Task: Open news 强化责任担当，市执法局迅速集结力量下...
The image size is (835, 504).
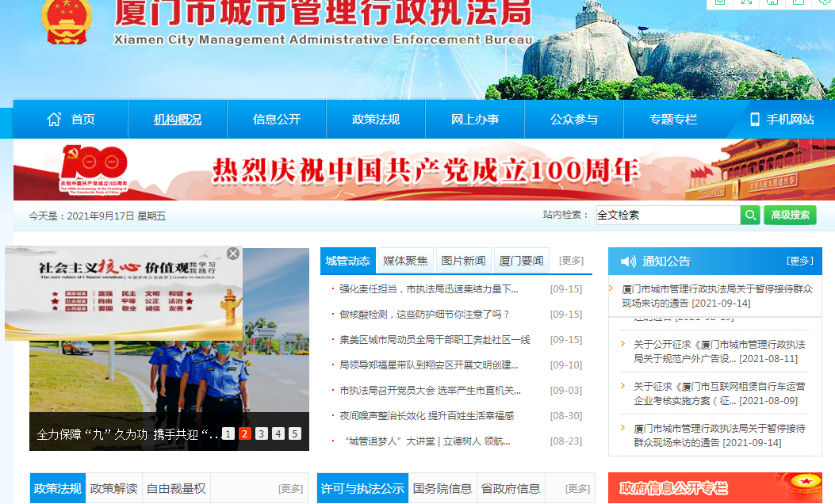Action: tap(429, 289)
